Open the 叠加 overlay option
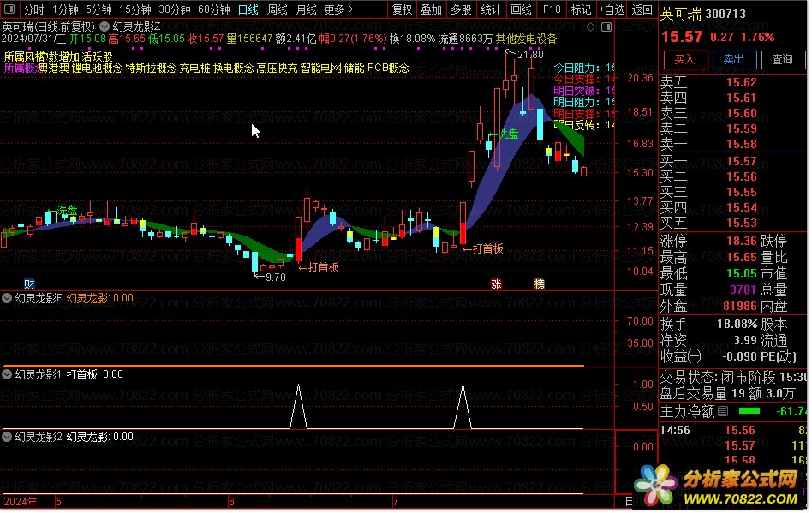 (431, 9)
